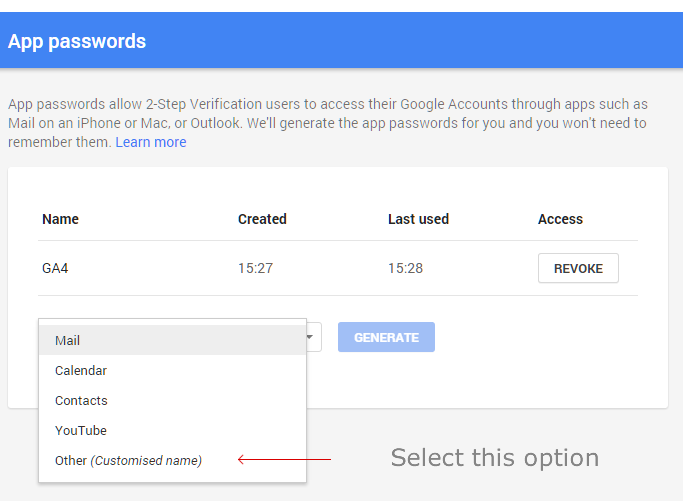Click the 15:27 created time
This screenshot has height=501, width=683.
(255, 268)
